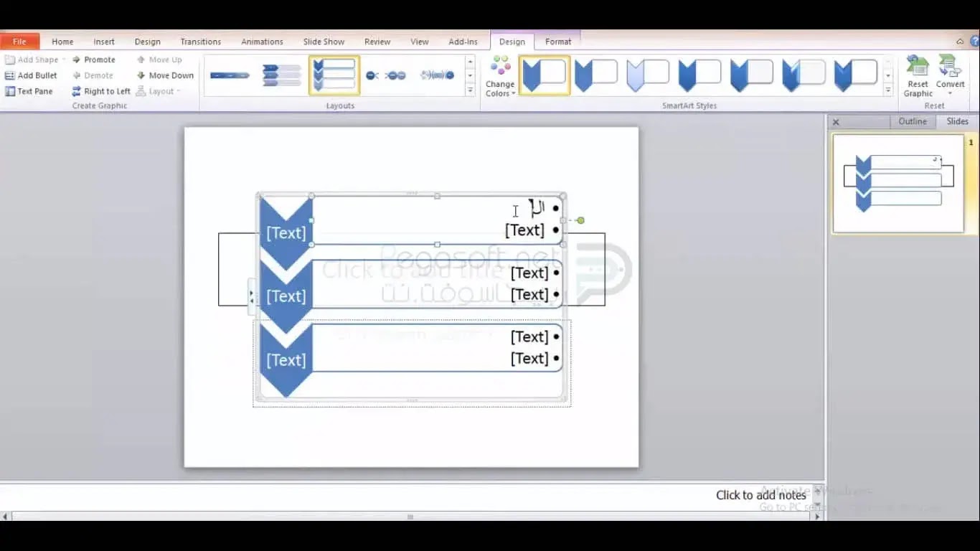Viewport: 980px width, 551px height.
Task: Switch to Outline pane tab
Action: click(913, 121)
